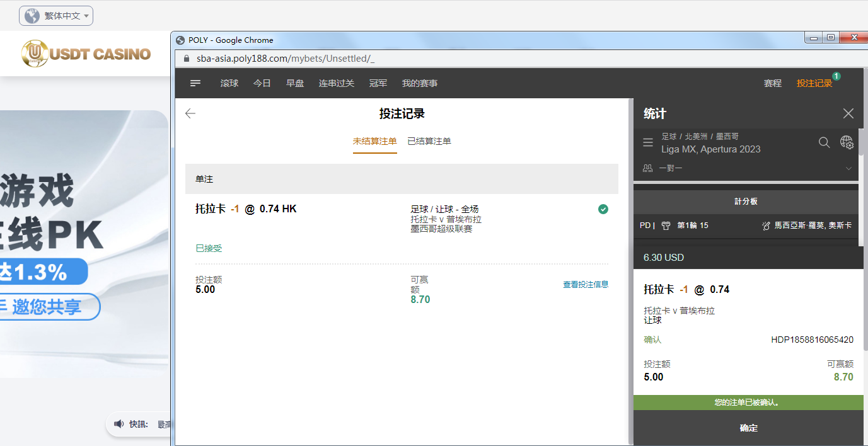Click the 确定 confirm button
Viewport: 868px width, 446px height.
tap(748, 428)
